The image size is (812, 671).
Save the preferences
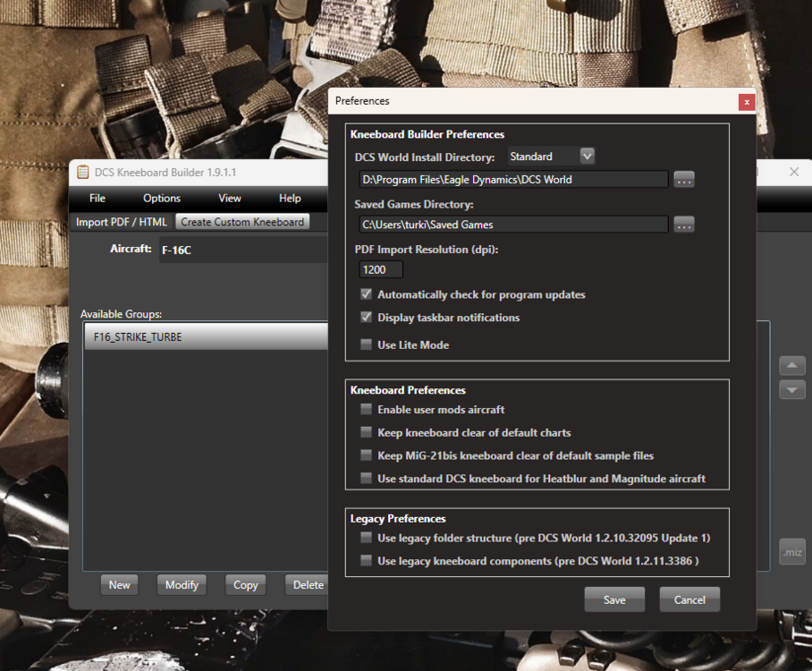click(614, 599)
